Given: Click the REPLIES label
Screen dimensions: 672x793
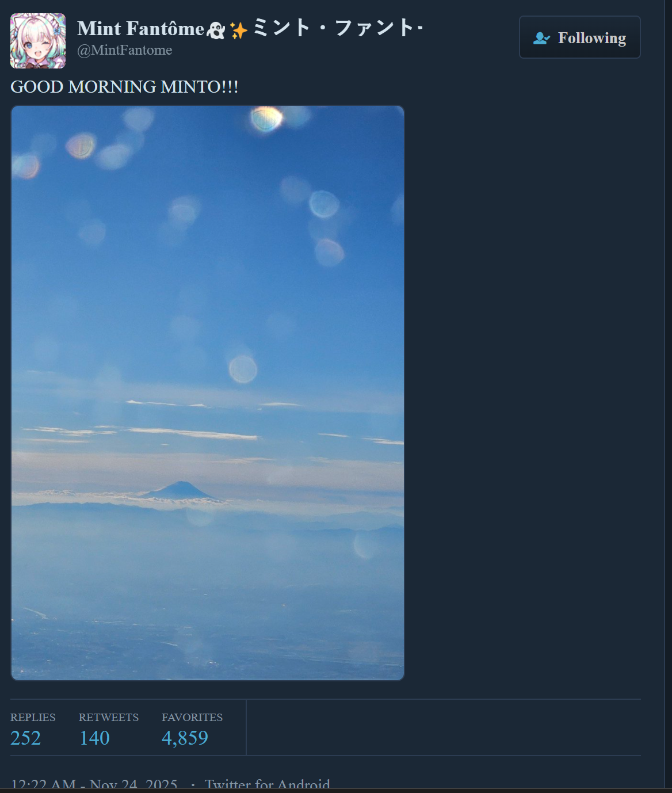Looking at the screenshot, I should [33, 718].
